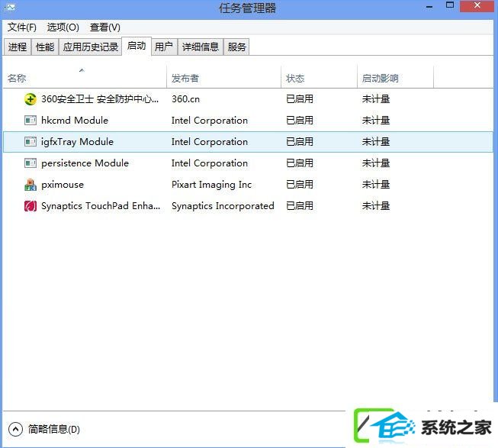Maximize the 任务管理器 window
The width and height of the screenshot is (498, 448).
[450, 5]
